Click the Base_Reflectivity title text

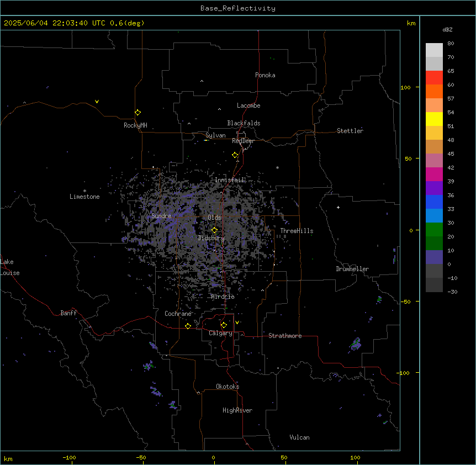pyautogui.click(x=238, y=8)
